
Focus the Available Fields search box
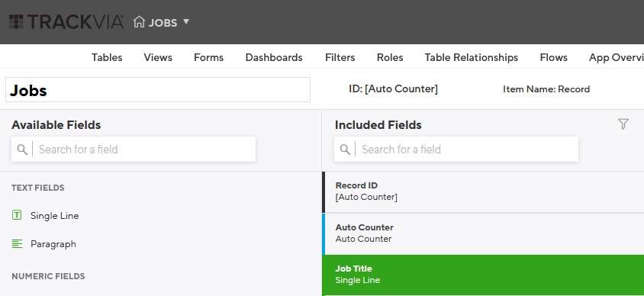coord(134,149)
